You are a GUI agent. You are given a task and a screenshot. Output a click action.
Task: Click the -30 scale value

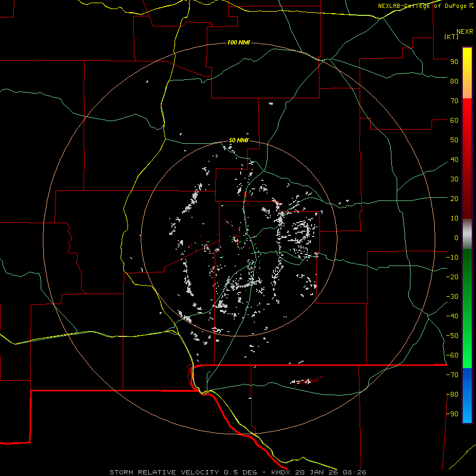(452, 297)
